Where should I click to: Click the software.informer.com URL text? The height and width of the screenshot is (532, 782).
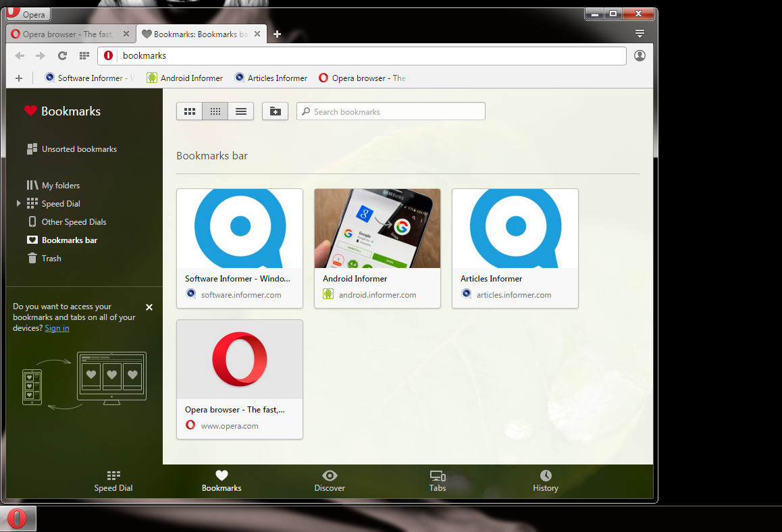pos(241,294)
